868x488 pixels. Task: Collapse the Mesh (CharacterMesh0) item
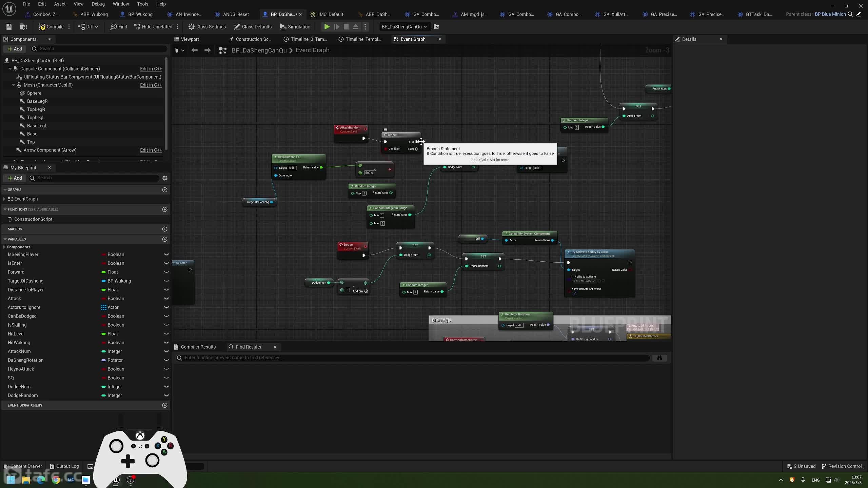point(14,85)
